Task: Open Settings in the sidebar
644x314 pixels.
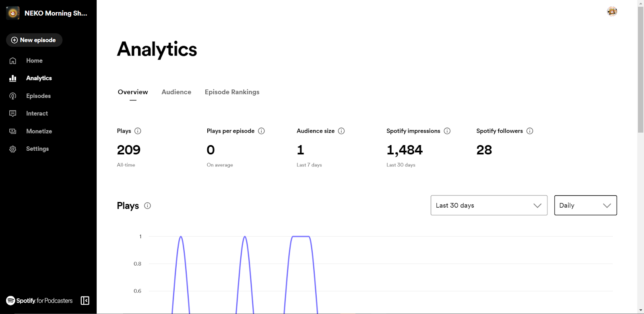Action: pyautogui.click(x=37, y=149)
